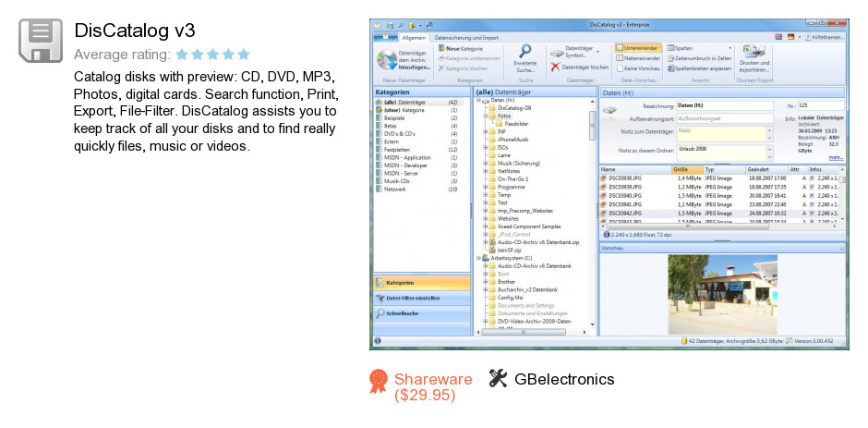Viewport: 868px width, 428px height.
Task: Click the 'Bezeichnung' field showing 'Daten (H:)'
Action: click(725, 105)
